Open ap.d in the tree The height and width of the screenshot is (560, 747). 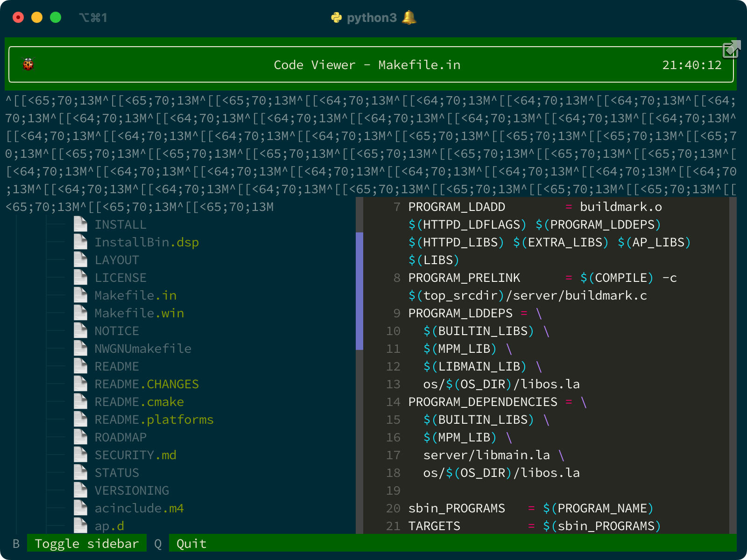click(109, 526)
